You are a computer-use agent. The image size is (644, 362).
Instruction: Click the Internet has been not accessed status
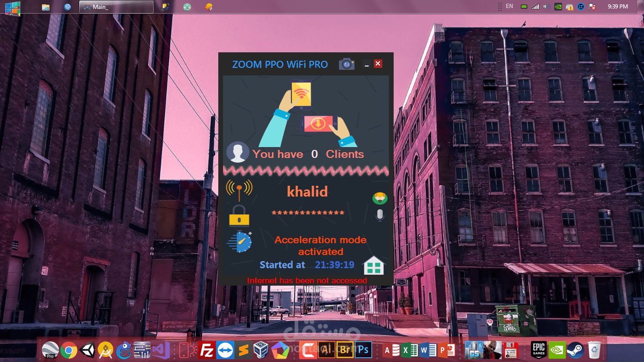[307, 280]
